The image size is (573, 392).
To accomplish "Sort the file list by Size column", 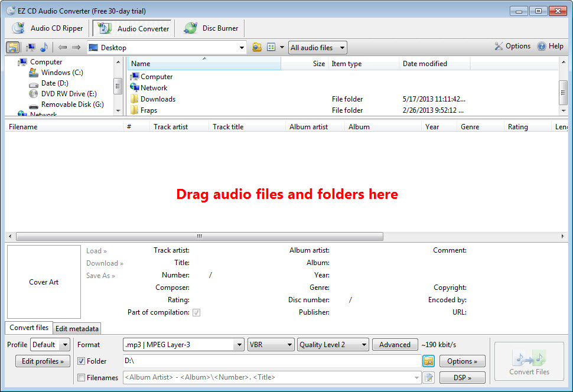I will click(x=304, y=64).
